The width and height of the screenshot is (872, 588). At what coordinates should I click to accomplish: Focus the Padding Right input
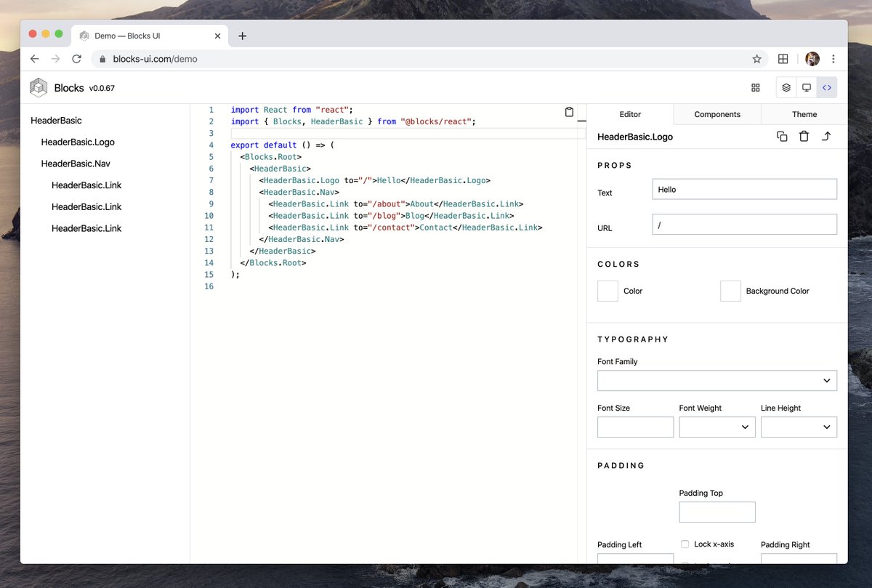click(799, 559)
